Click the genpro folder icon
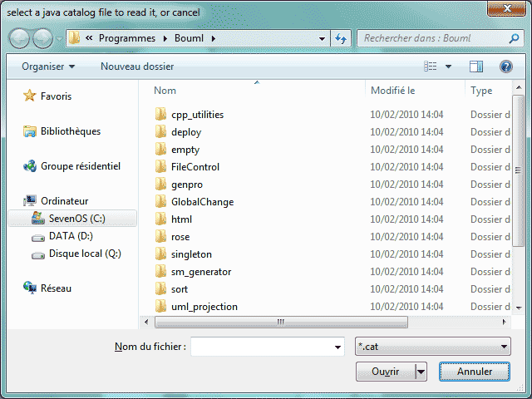532x399 pixels. pos(160,185)
